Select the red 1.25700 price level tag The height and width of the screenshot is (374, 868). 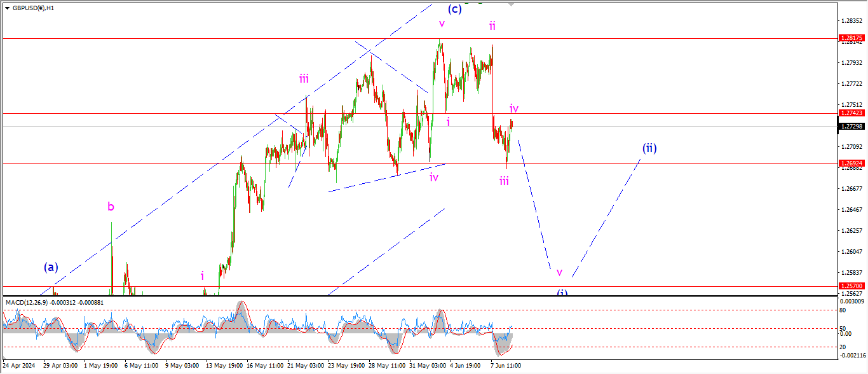851,286
